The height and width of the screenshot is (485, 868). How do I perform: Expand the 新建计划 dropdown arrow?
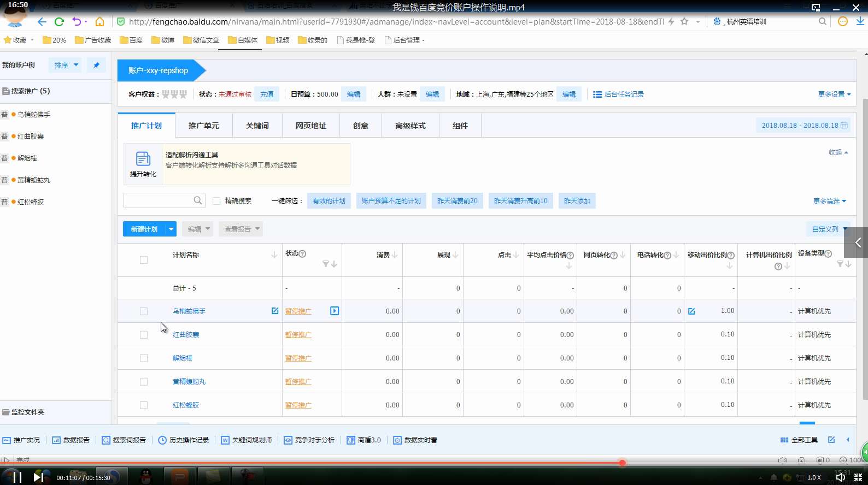171,229
